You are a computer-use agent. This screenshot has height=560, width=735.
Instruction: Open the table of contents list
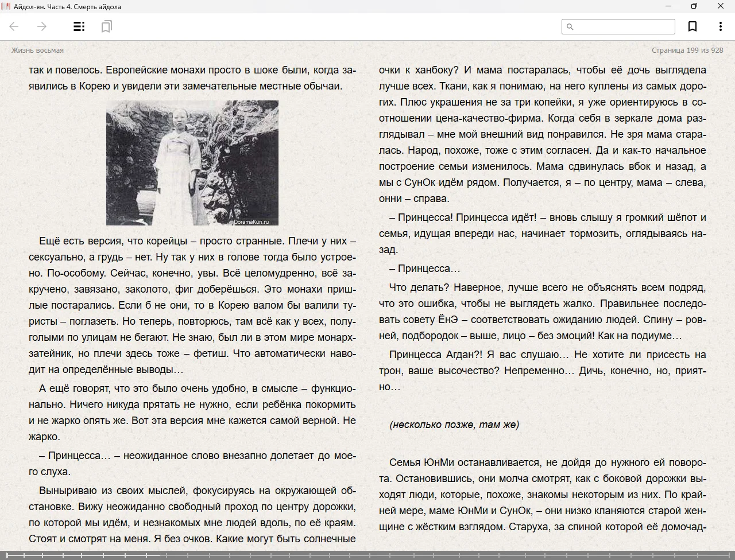79,26
